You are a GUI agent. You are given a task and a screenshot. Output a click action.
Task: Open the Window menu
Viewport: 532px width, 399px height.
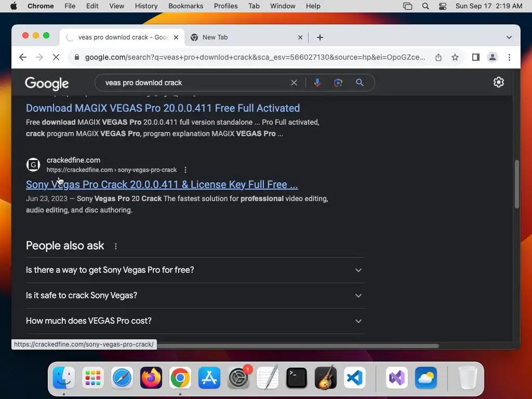pos(283,6)
